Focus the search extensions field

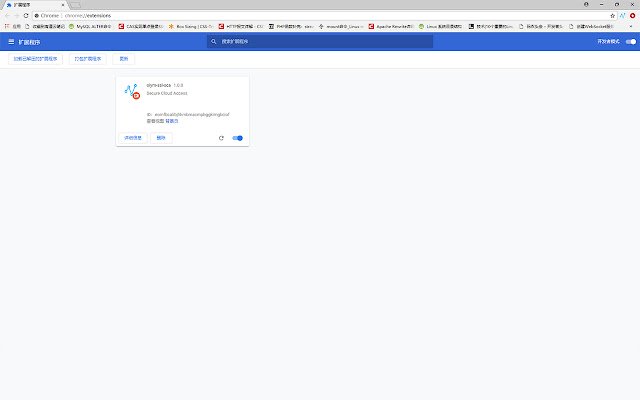(x=320, y=42)
